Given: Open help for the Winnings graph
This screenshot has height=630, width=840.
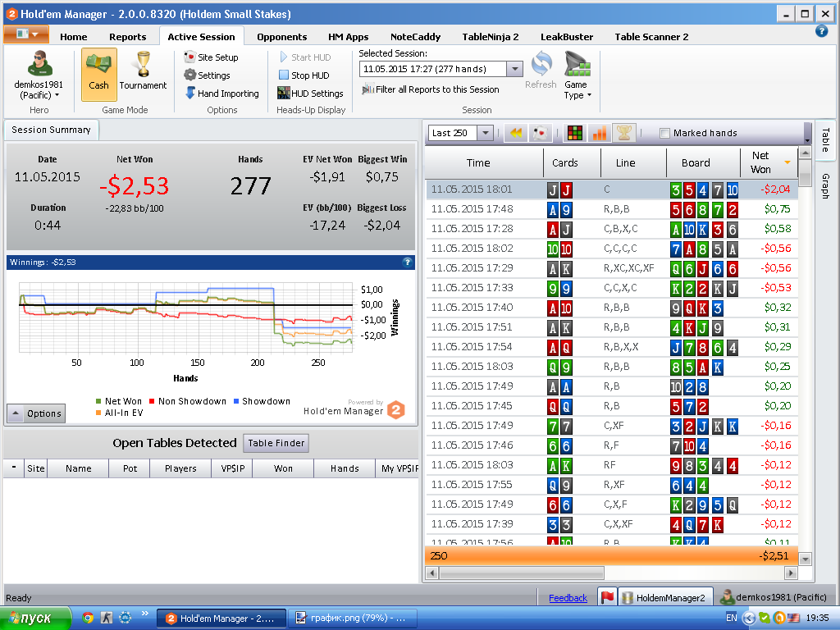Looking at the screenshot, I should (x=407, y=262).
